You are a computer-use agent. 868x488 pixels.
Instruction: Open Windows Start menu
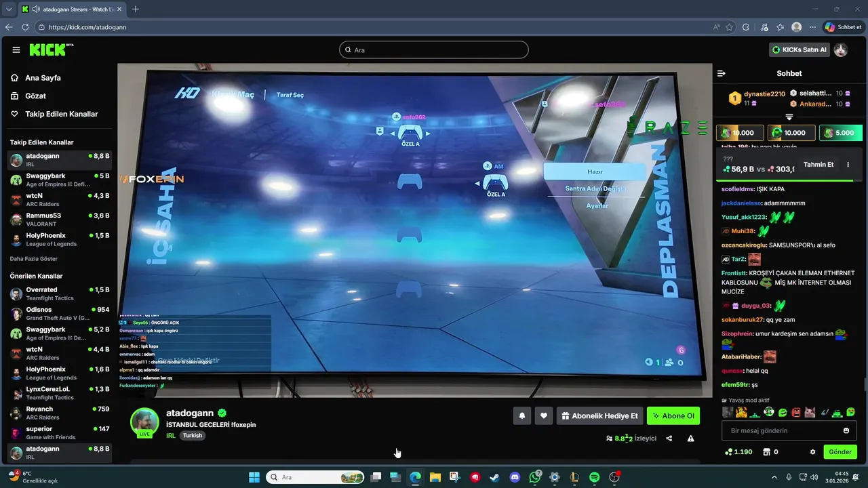[x=254, y=477]
